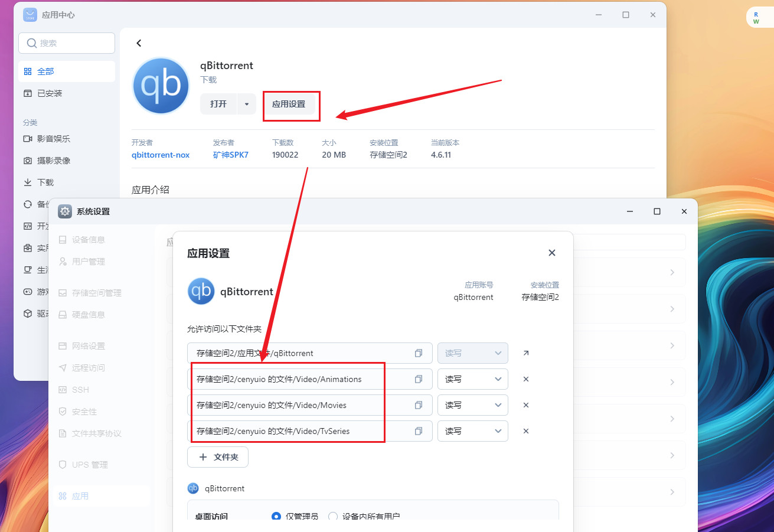Go back using the arrow in App Center

coord(139,43)
